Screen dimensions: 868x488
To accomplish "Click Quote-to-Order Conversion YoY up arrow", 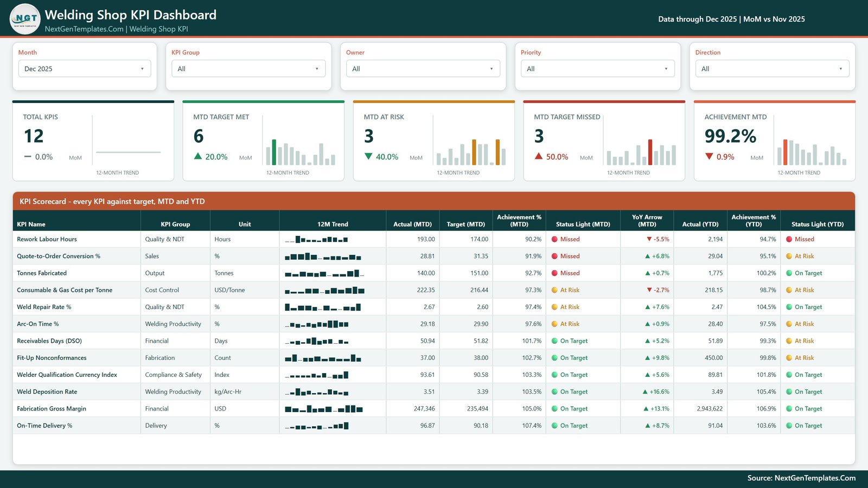I will [647, 256].
